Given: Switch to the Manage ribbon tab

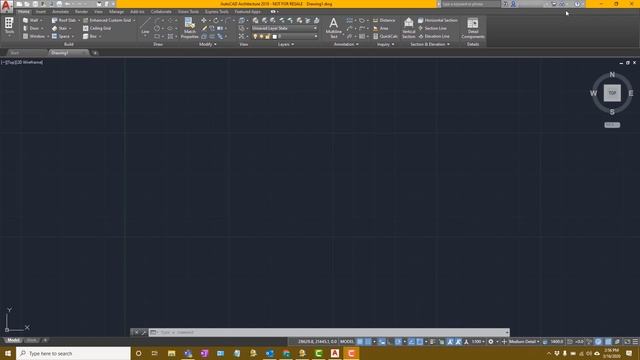Looking at the screenshot, I should [116, 12].
